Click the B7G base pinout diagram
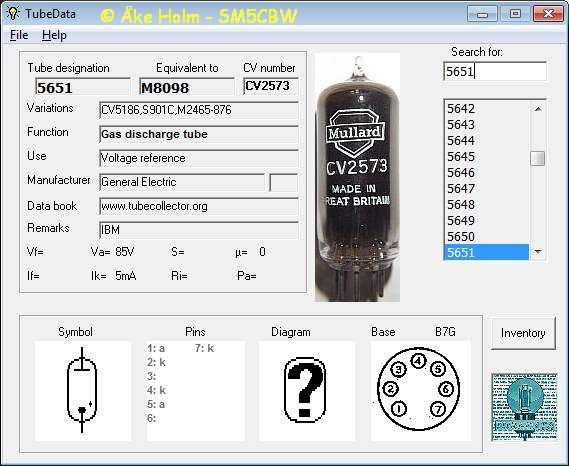The image size is (569, 466). pyautogui.click(x=420, y=391)
